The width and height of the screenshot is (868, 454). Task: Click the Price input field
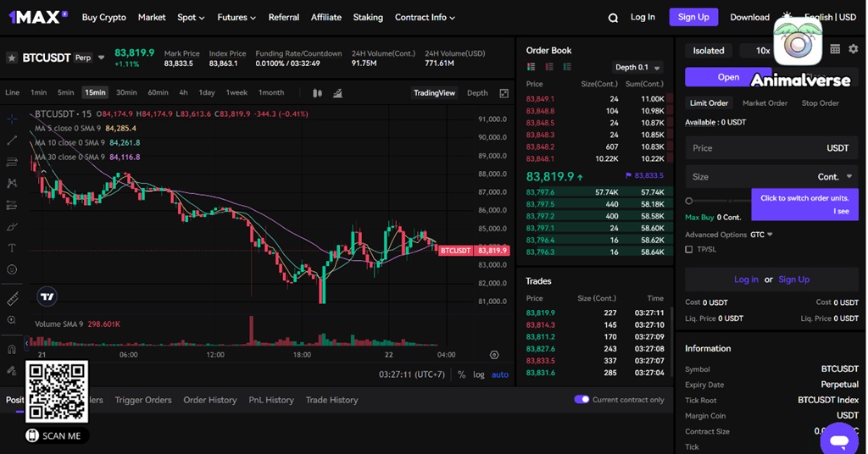(x=771, y=148)
